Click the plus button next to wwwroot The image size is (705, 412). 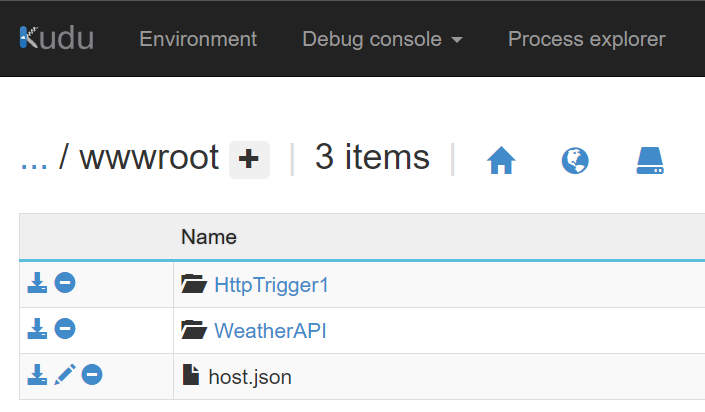point(249,158)
